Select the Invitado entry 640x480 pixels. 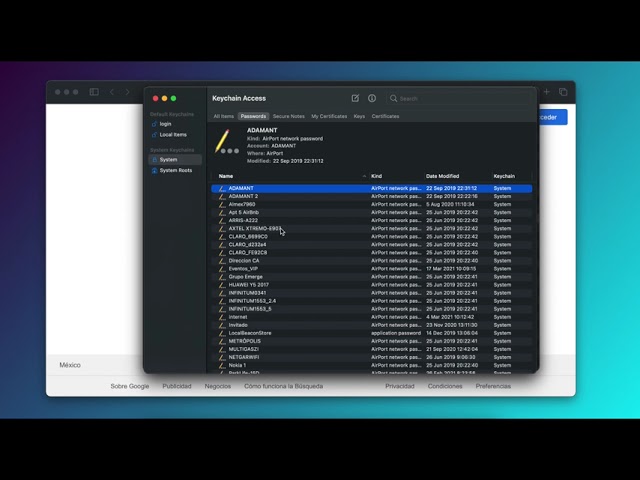click(371, 325)
